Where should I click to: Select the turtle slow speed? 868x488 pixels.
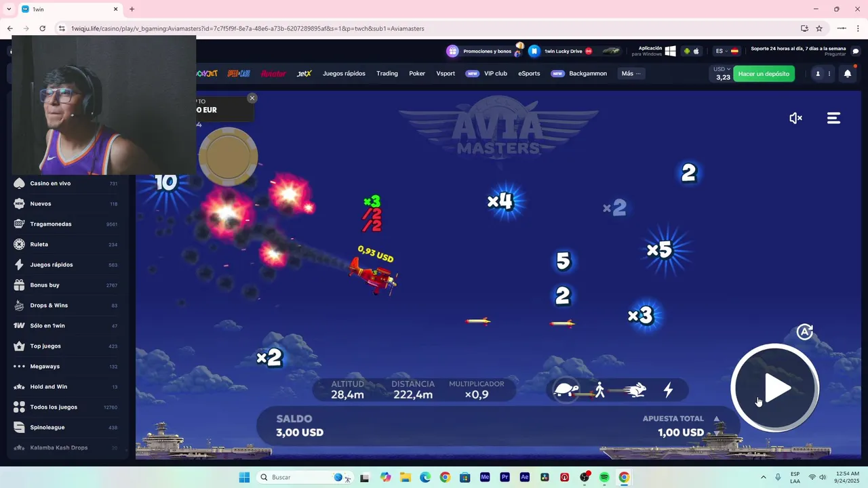(566, 390)
